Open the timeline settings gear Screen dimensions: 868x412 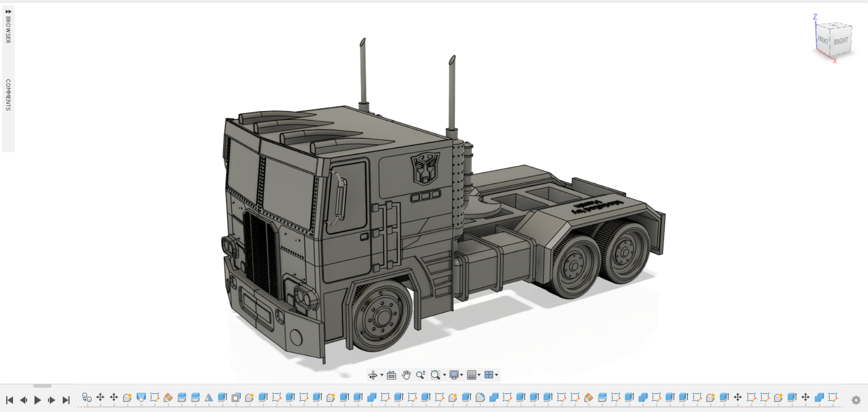click(856, 400)
